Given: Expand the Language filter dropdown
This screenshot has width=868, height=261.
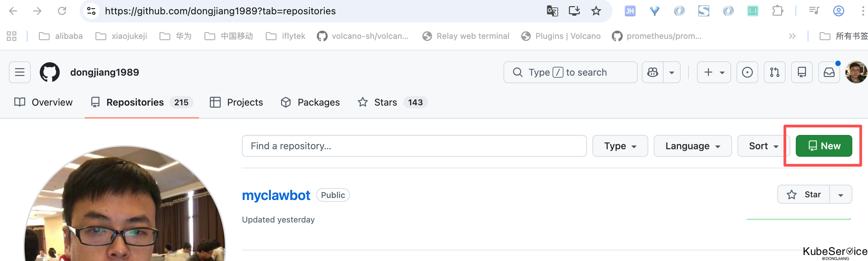Looking at the screenshot, I should 693,146.
